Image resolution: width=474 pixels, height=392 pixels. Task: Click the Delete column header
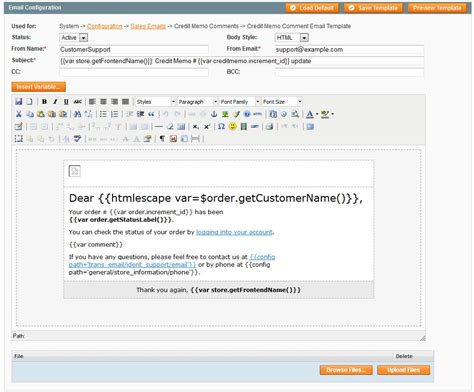click(x=404, y=356)
